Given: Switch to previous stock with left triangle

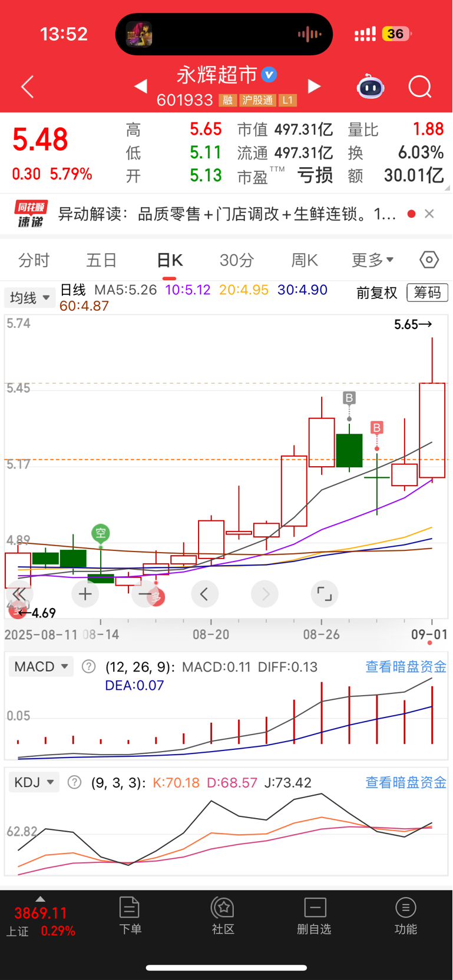Looking at the screenshot, I should tap(140, 87).
